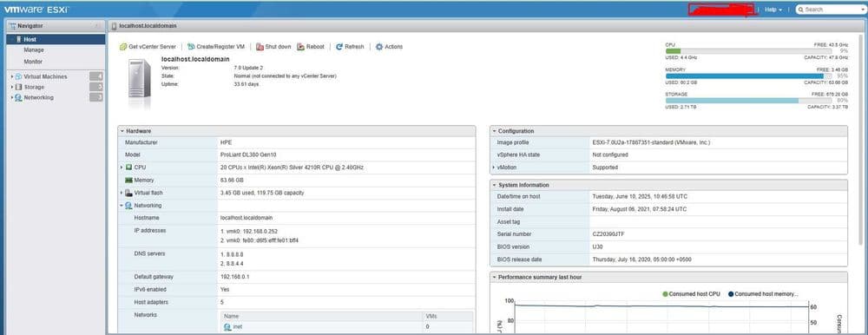Click the Get vCenter Server button label

coord(152,47)
